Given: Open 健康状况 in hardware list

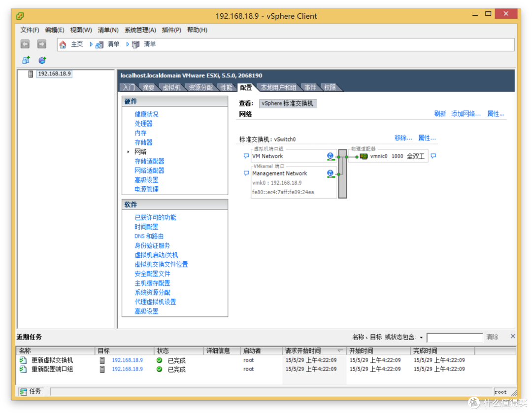Looking at the screenshot, I should [146, 114].
